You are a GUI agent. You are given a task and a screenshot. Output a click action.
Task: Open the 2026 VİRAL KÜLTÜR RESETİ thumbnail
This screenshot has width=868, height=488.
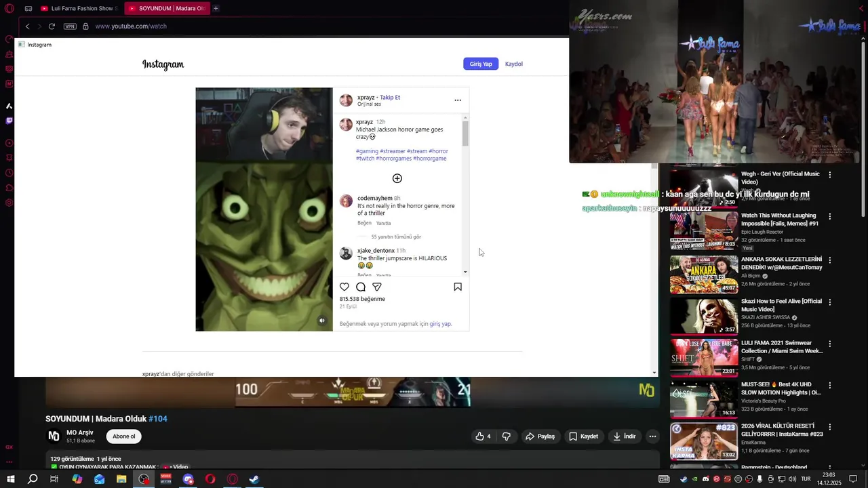pyautogui.click(x=703, y=441)
